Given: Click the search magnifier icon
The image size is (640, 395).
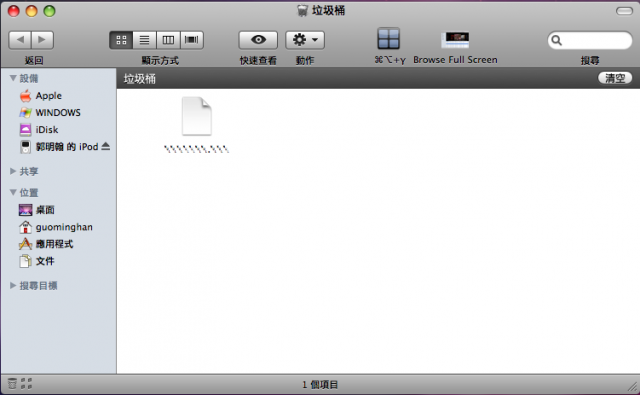Looking at the screenshot, I should [556, 40].
